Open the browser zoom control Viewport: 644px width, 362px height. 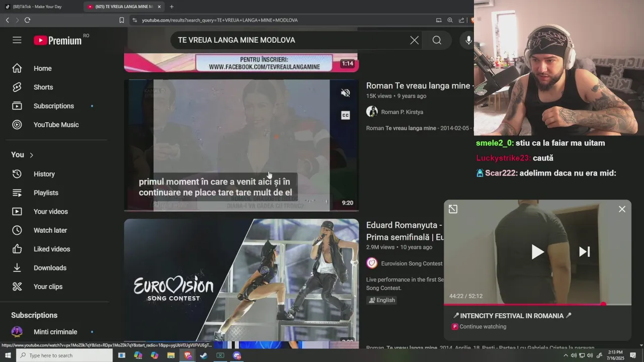tap(450, 20)
